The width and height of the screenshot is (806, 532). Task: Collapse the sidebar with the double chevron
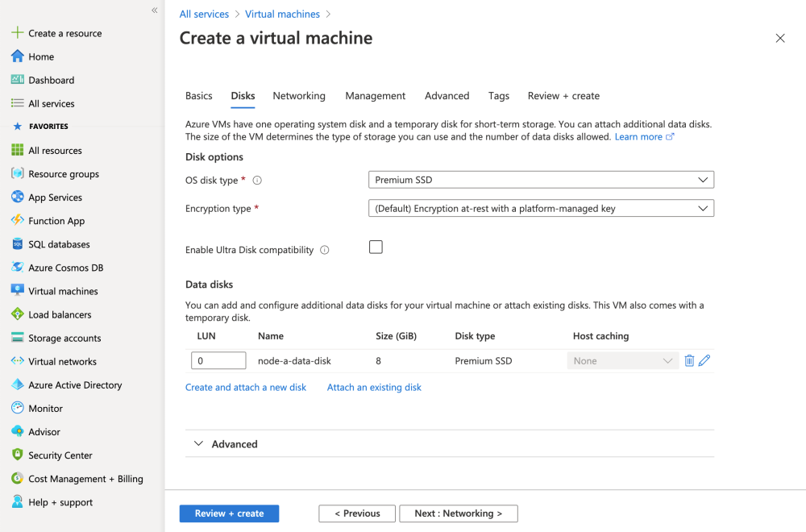(x=154, y=10)
